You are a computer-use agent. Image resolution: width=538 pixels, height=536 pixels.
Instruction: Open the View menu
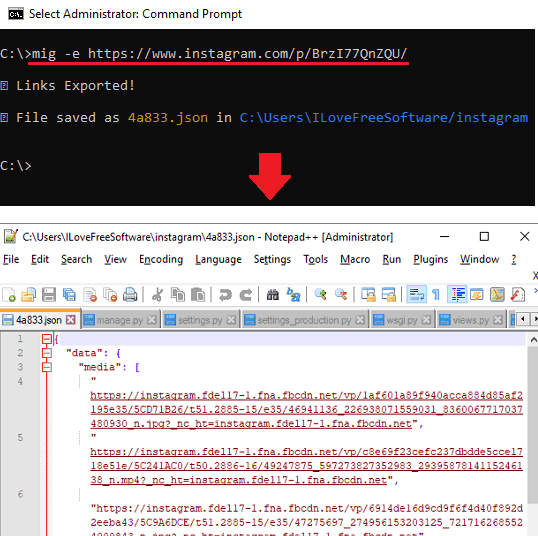coord(115,259)
